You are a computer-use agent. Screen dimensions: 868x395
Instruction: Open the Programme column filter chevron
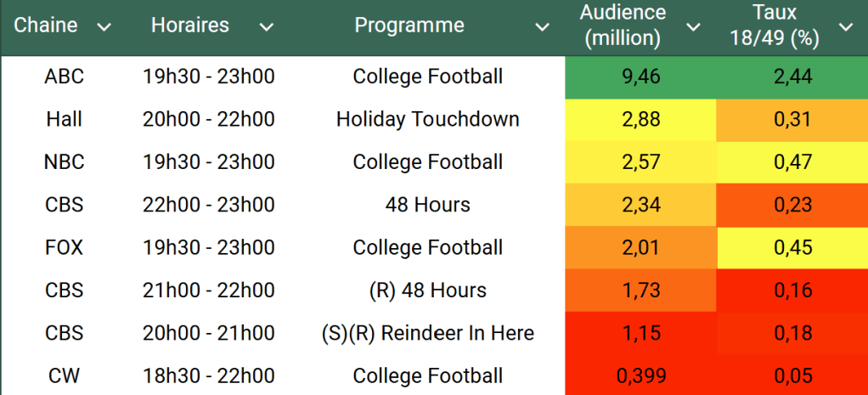[x=542, y=27]
